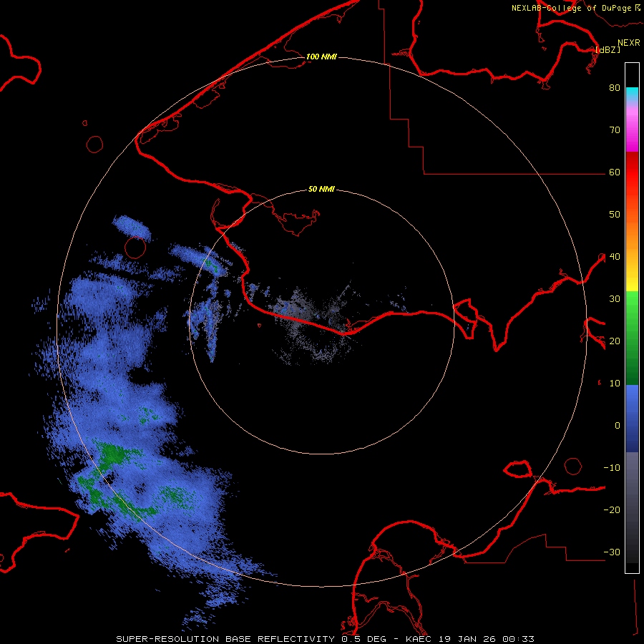Click the dBZ unit label above legend

608,49
